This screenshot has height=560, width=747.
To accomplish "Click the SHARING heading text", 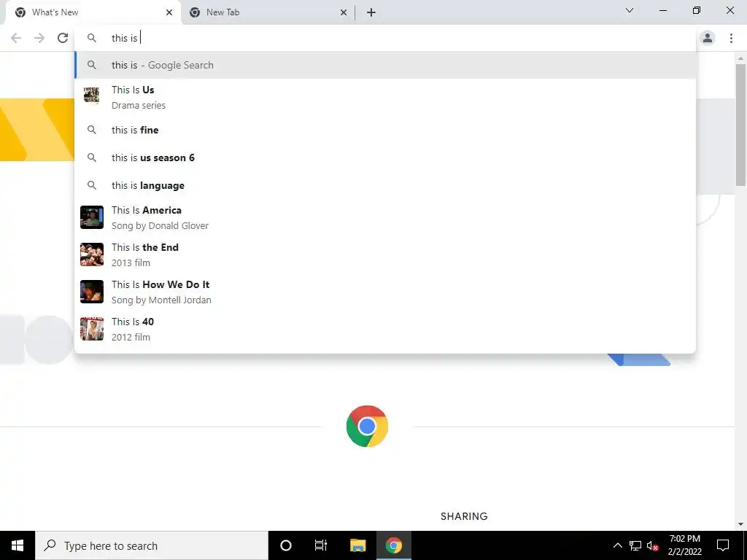I will (x=464, y=516).
